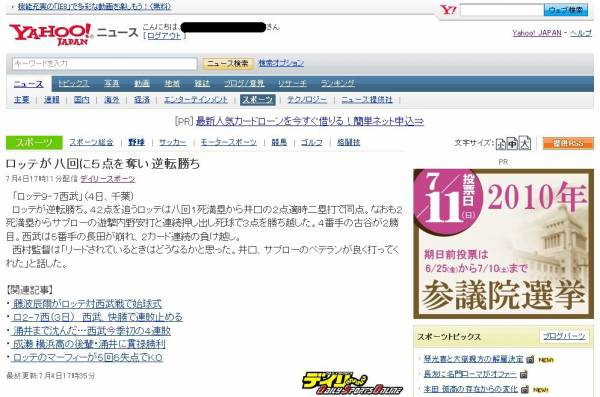Image resolution: width=600 pixels, height=397 pixels.
Task: Open the リサーチ tab
Action: (x=292, y=83)
